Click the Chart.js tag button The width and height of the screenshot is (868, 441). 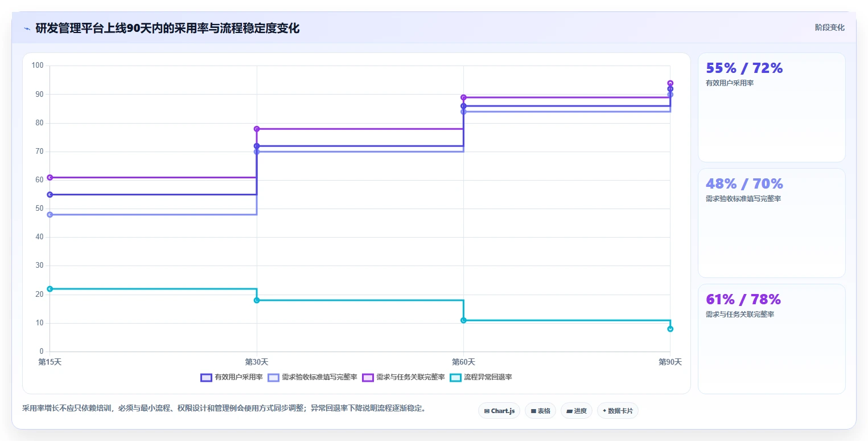click(499, 411)
